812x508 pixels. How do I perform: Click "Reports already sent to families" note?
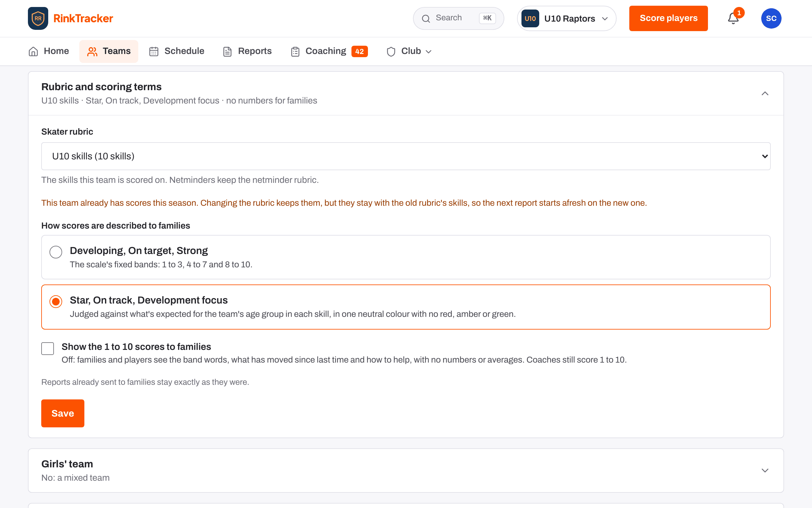(145, 382)
